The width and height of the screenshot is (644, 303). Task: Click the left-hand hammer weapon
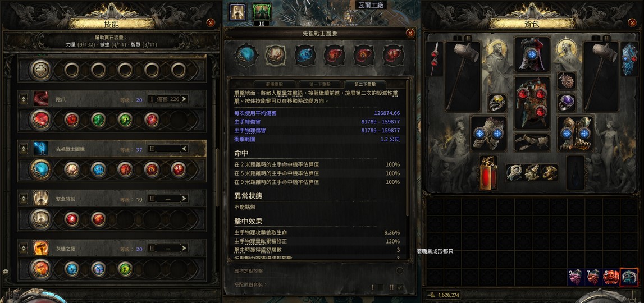click(463, 76)
